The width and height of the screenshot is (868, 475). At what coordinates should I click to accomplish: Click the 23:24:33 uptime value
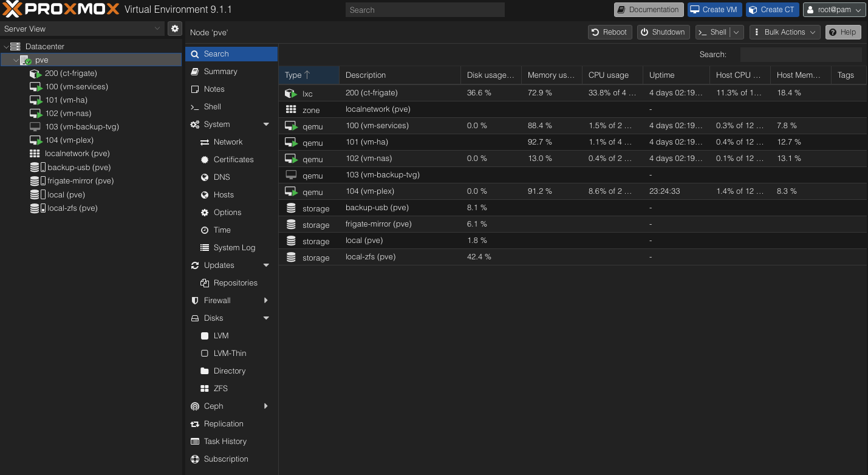tap(665, 191)
